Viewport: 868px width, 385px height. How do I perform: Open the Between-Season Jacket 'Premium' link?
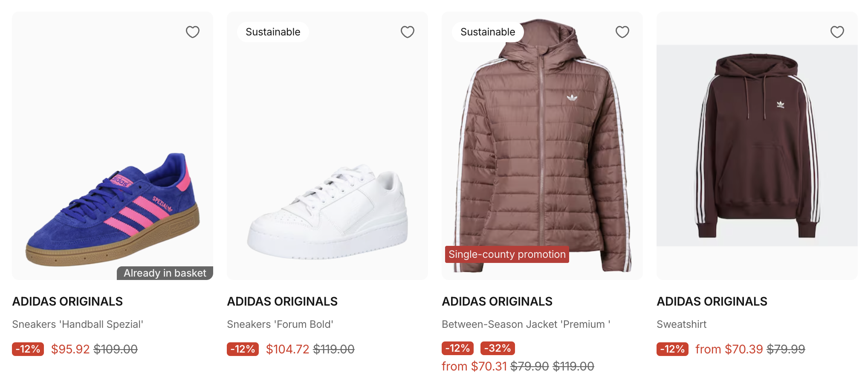[526, 324]
